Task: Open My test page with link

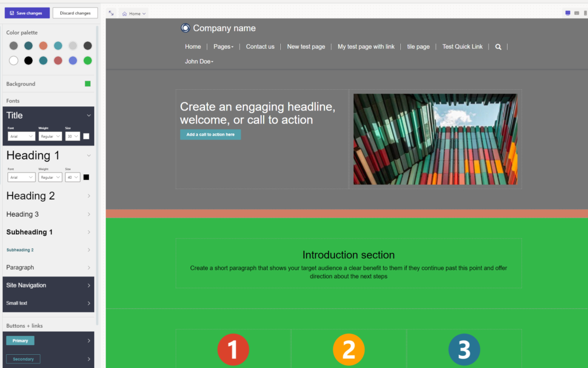Action: 366,47
